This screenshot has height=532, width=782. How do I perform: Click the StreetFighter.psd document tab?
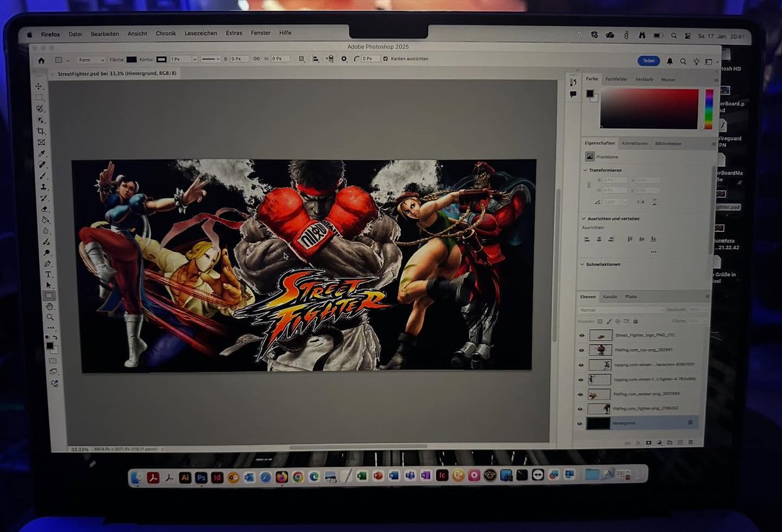[117, 74]
